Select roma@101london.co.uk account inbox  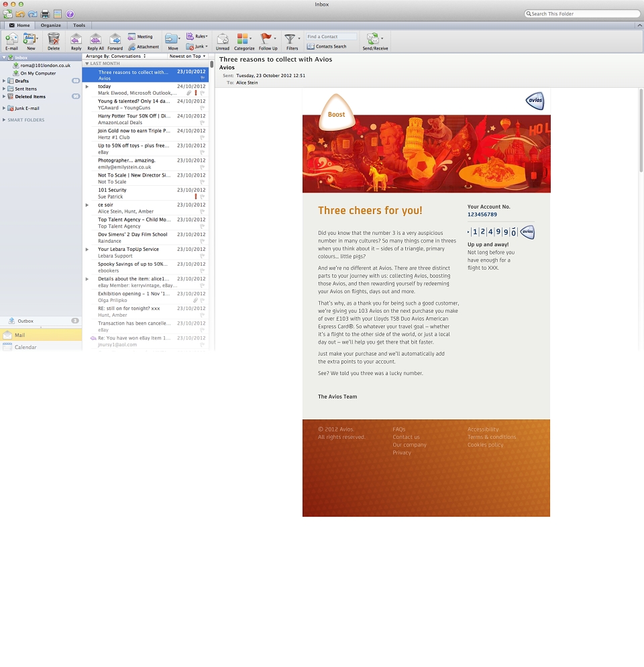click(x=45, y=66)
